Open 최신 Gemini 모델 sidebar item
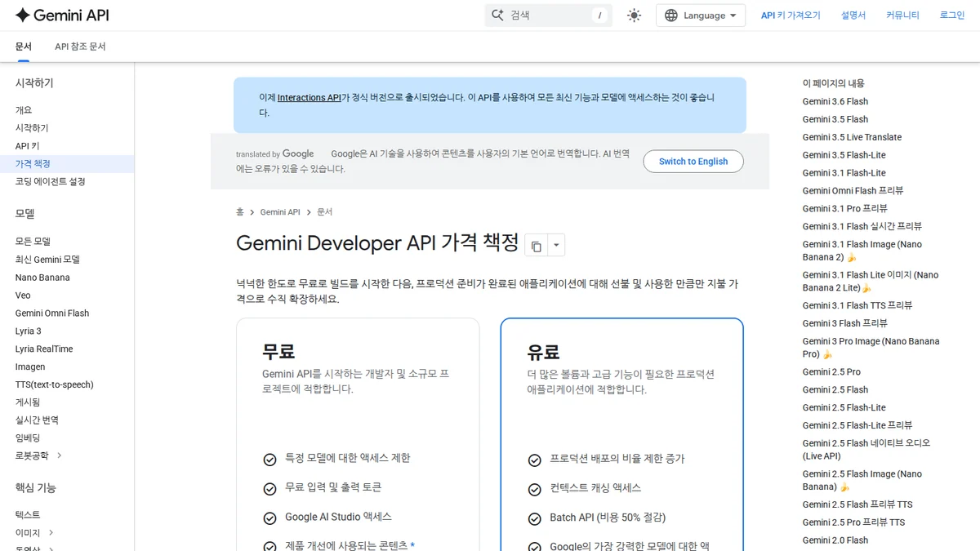Viewport: 980px width, 551px height. pyautogui.click(x=47, y=260)
